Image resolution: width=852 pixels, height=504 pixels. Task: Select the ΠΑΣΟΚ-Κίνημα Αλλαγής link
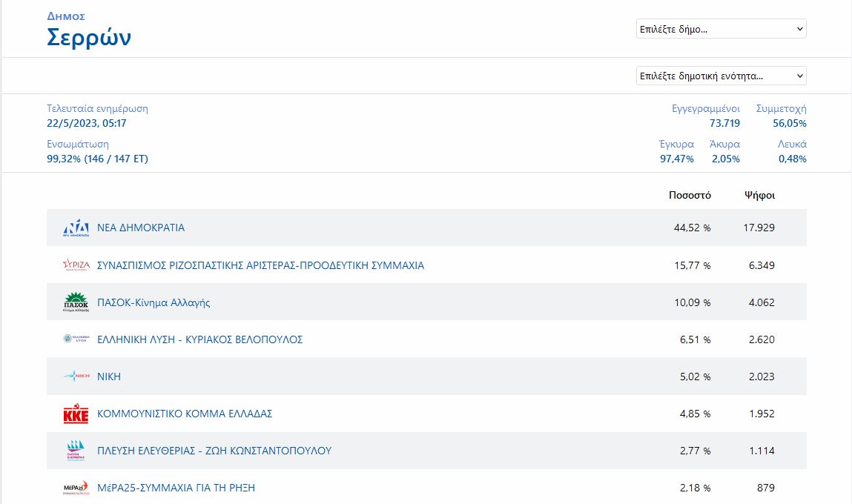(x=153, y=302)
